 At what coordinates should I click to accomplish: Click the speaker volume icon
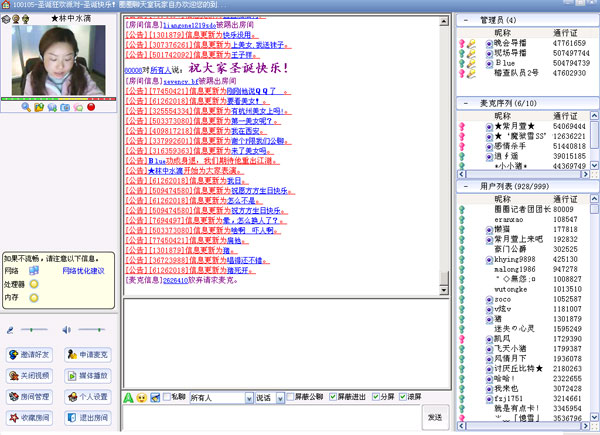coord(66,329)
